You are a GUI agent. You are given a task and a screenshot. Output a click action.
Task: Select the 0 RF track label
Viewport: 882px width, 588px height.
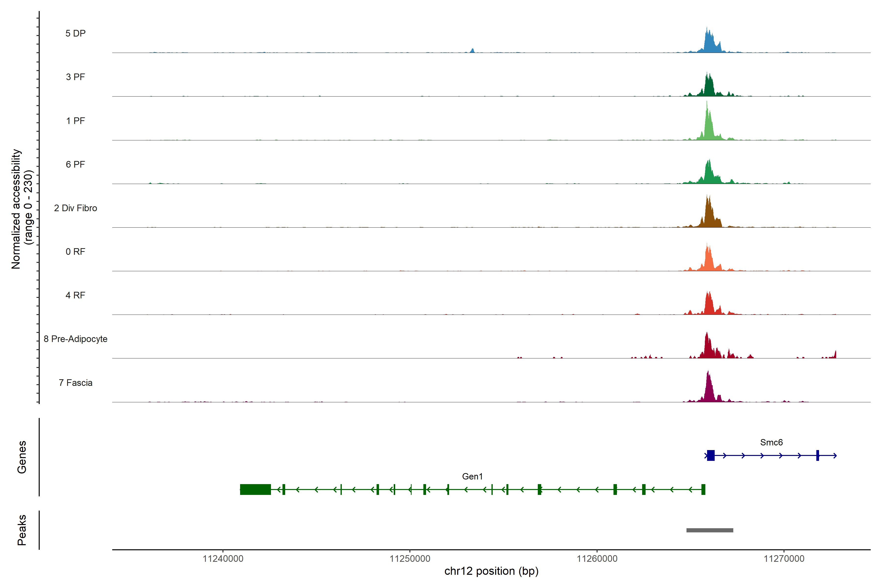pyautogui.click(x=75, y=252)
